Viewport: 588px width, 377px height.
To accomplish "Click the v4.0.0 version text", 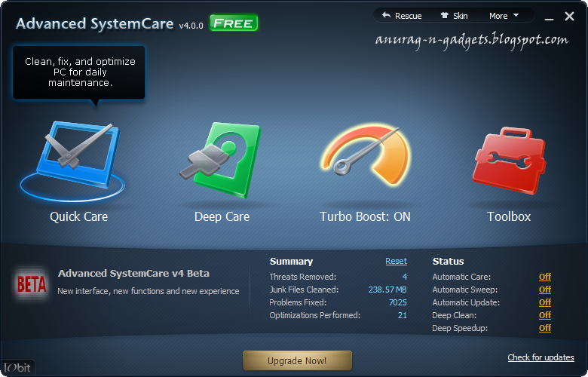I will (x=191, y=26).
